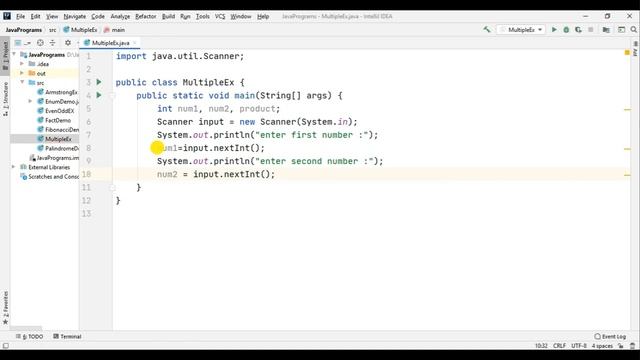Open the VCS menu

tap(220, 16)
